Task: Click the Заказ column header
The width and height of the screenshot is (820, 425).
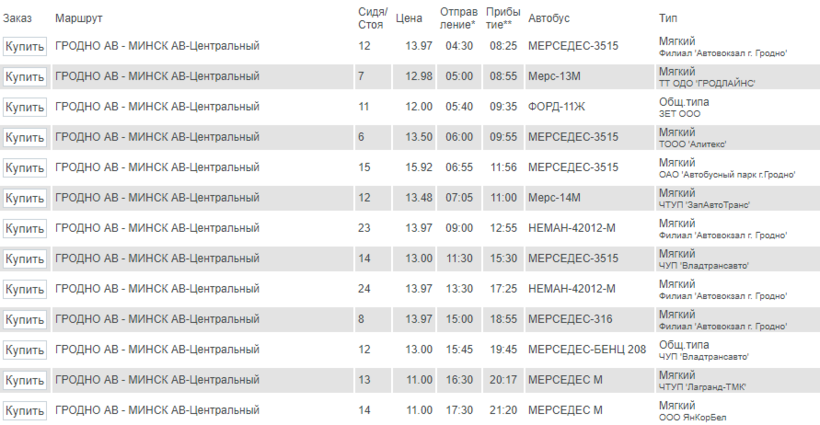Action: [x=18, y=18]
